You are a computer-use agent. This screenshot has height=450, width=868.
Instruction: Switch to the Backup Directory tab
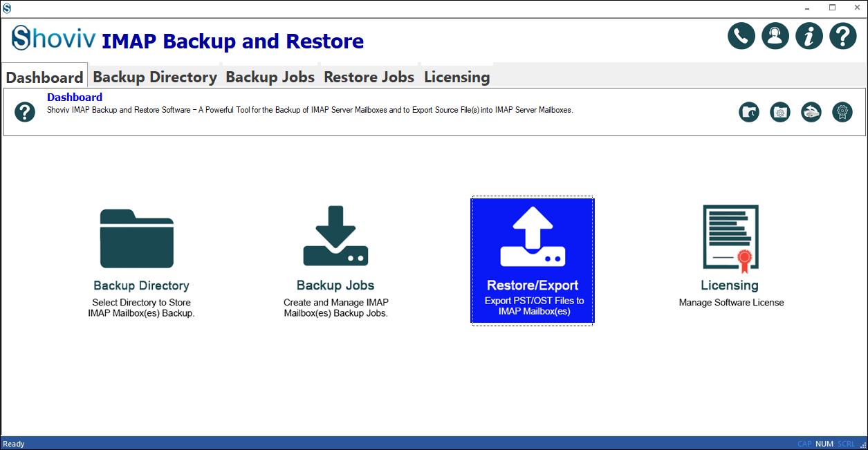point(155,77)
